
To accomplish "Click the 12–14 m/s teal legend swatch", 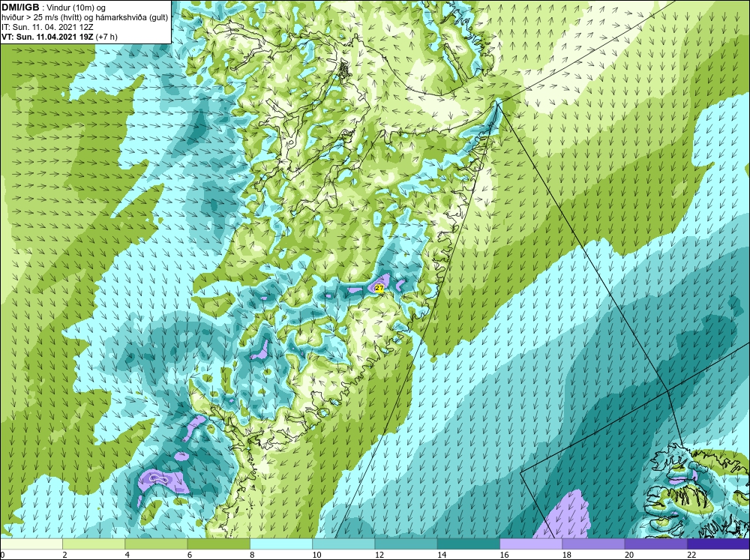I will coord(406,544).
